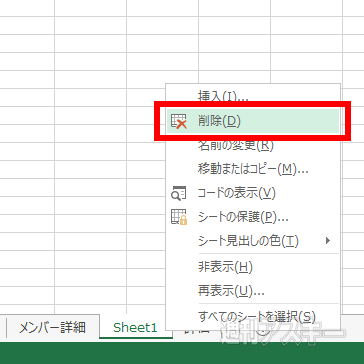Image resolution: width=364 pixels, height=364 pixels.
Task: Open シートの保護(P)... option
Action: coord(253,217)
